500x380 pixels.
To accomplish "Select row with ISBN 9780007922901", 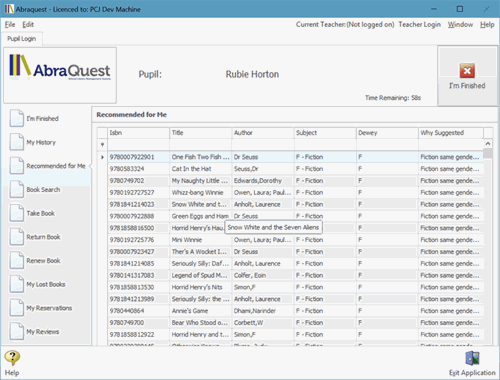I will [295, 157].
